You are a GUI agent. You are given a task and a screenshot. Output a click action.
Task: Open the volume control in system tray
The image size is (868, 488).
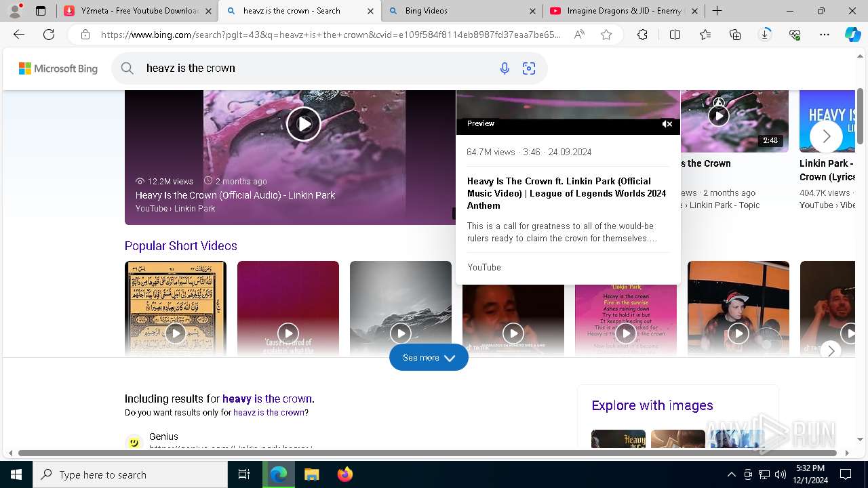click(x=780, y=474)
